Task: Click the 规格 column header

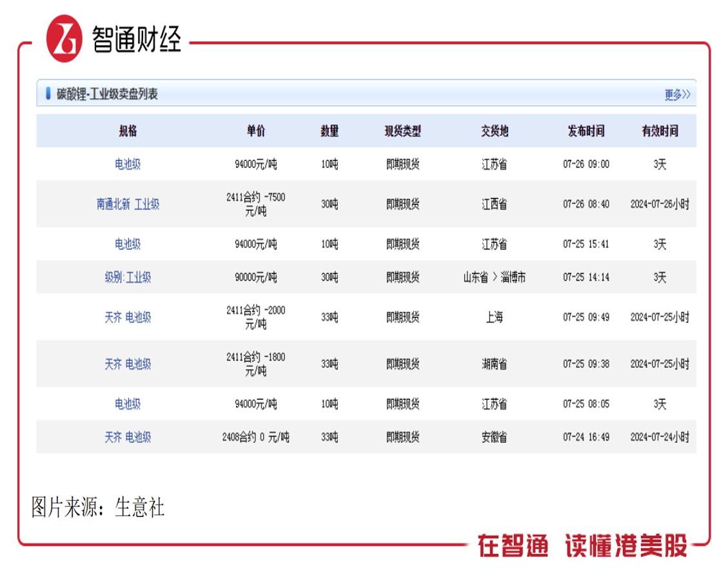Action: [128, 131]
